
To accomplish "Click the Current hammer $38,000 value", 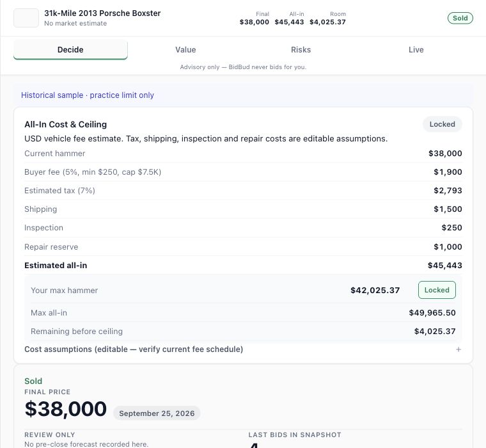I will 445,153.
